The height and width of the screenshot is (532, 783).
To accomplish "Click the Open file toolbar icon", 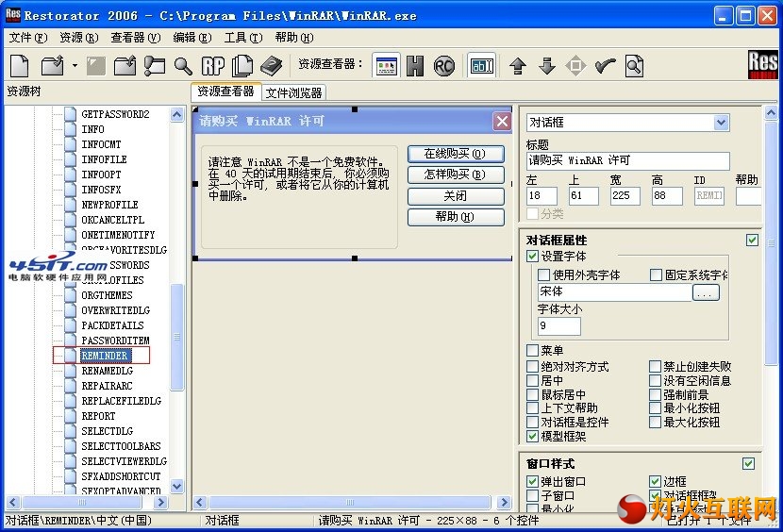I will pos(53,65).
